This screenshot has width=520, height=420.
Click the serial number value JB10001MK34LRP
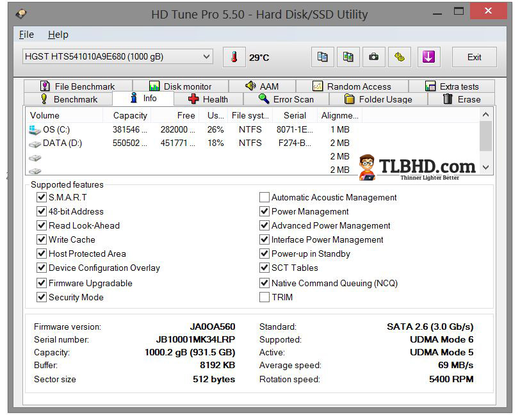point(195,339)
